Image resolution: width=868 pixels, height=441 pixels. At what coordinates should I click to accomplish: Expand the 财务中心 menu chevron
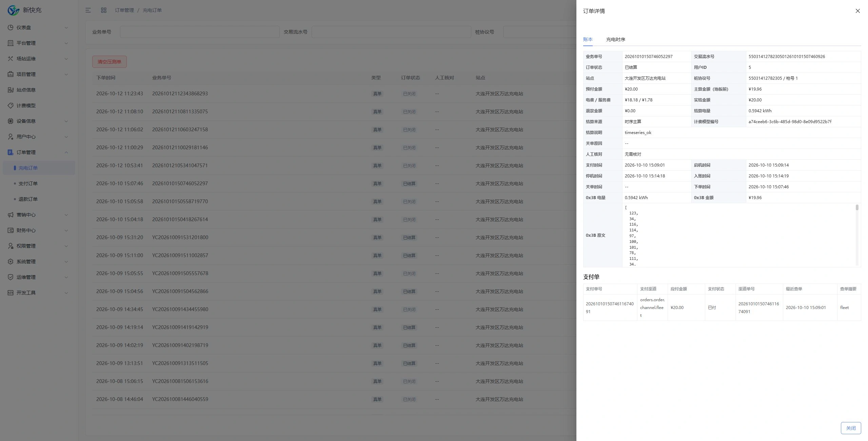point(66,230)
